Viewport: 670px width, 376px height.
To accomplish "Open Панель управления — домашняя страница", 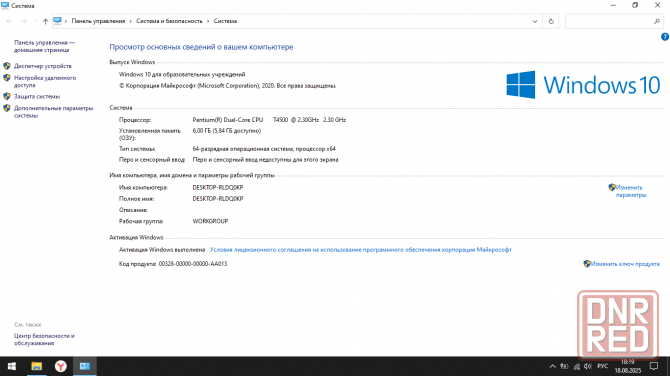I will (x=44, y=46).
